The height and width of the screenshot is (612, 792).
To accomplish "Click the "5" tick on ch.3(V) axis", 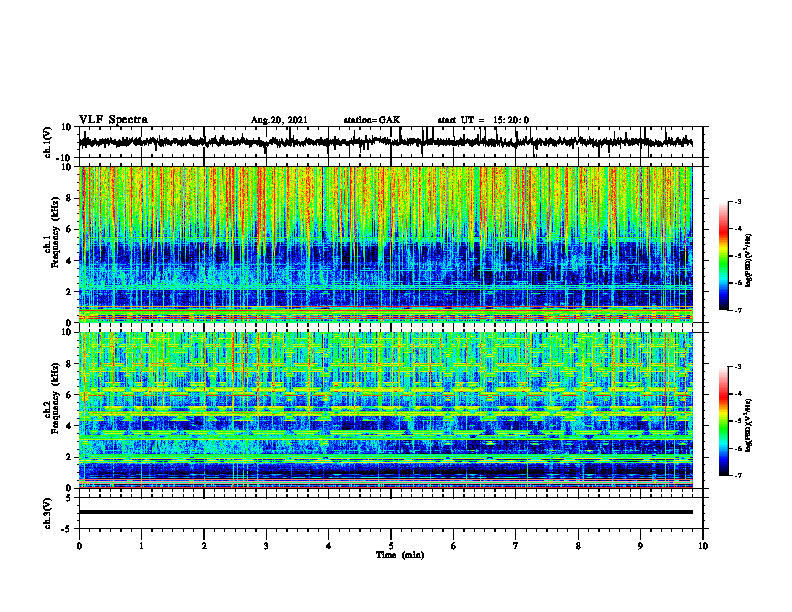I will 69,498.
